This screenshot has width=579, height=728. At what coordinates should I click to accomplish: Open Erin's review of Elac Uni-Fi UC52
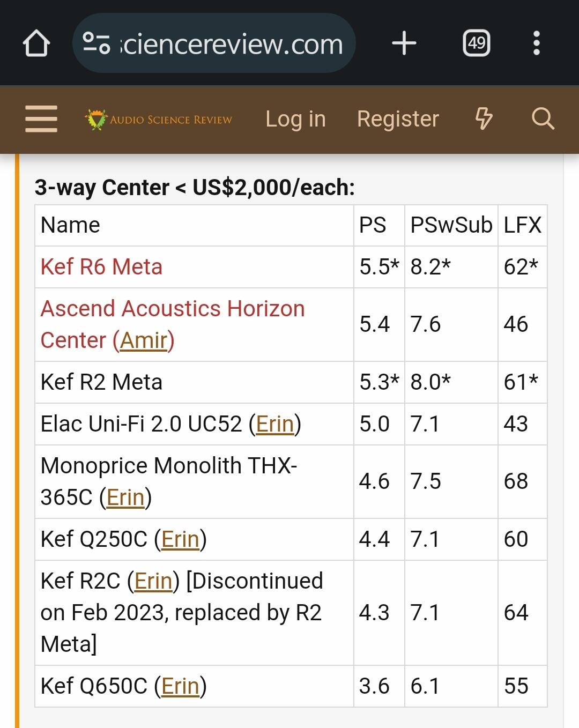(275, 424)
